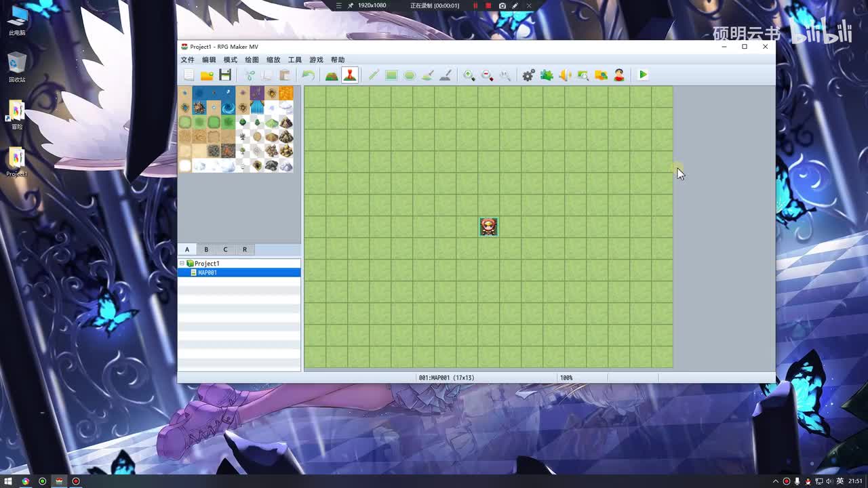Open the Project1 desktop shortcut
The height and width of the screenshot is (488, 868).
17,162
